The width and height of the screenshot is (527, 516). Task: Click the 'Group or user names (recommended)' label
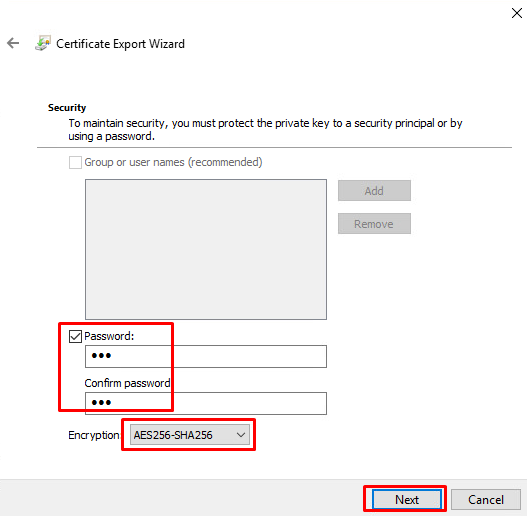(x=173, y=162)
